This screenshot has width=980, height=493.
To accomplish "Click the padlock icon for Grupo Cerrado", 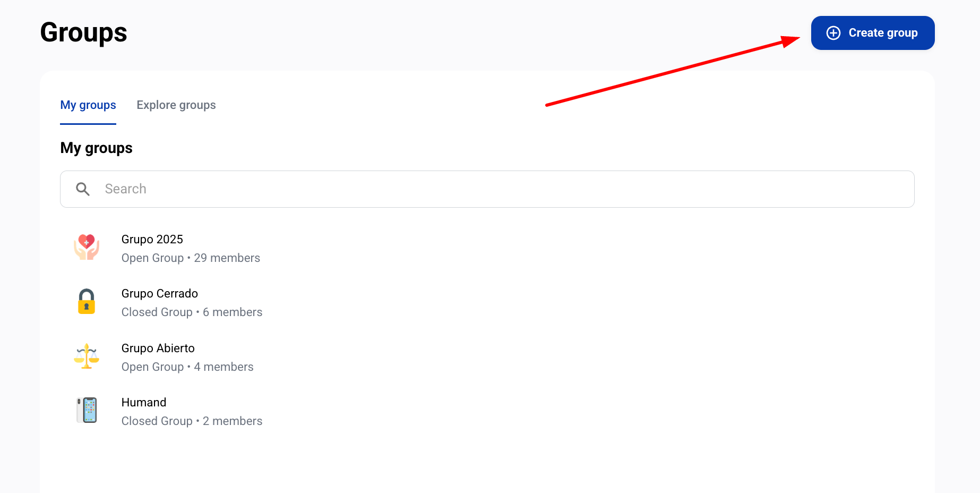I will click(x=87, y=302).
